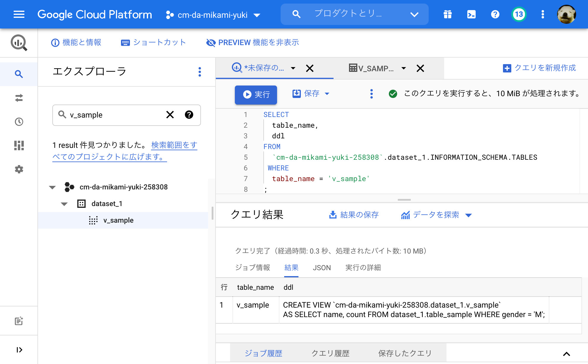Collapse the dataset_1 tree node
Screen dimensions: 588x364
[x=63, y=204]
